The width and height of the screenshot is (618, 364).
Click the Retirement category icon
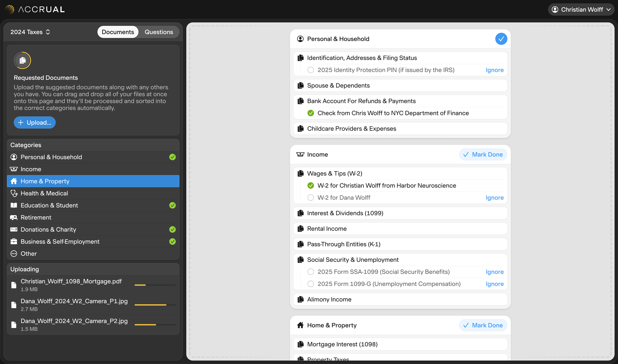(x=14, y=218)
